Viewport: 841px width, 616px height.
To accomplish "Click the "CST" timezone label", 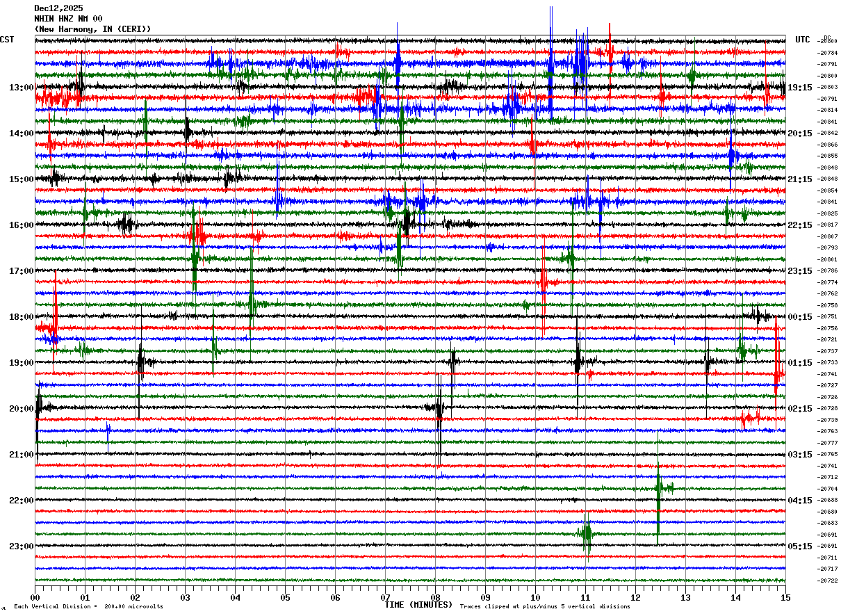I will click(x=7, y=40).
